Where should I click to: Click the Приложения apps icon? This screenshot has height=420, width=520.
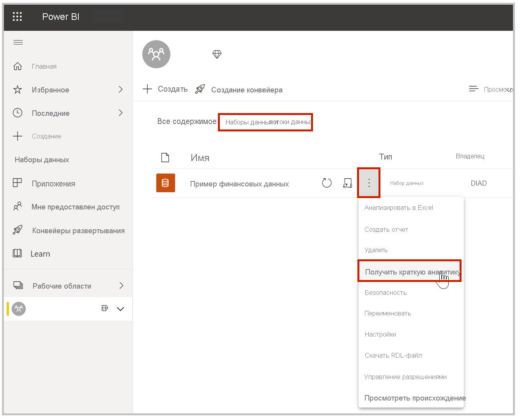(18, 183)
